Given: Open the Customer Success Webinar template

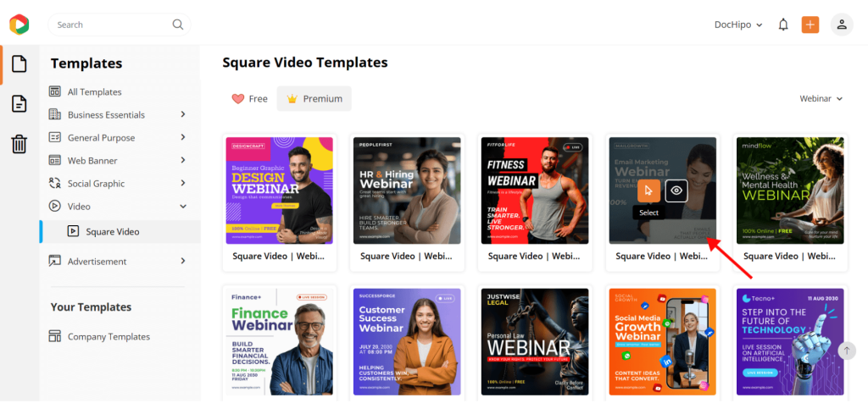Looking at the screenshot, I should (x=407, y=342).
